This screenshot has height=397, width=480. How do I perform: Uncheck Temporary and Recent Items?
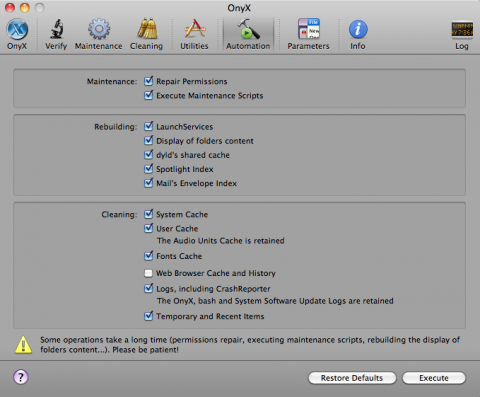coord(149,316)
